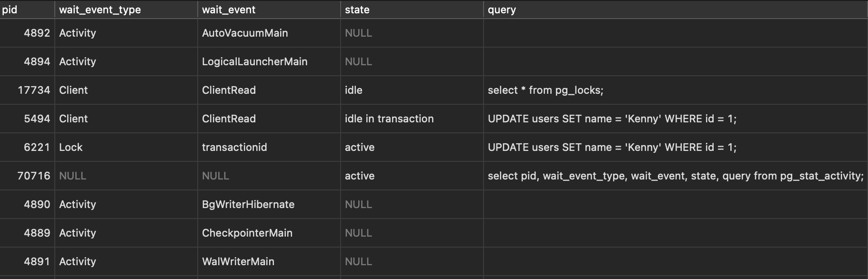Sort by the wait_event_type column header
The height and width of the screenshot is (279, 868).
100,10
